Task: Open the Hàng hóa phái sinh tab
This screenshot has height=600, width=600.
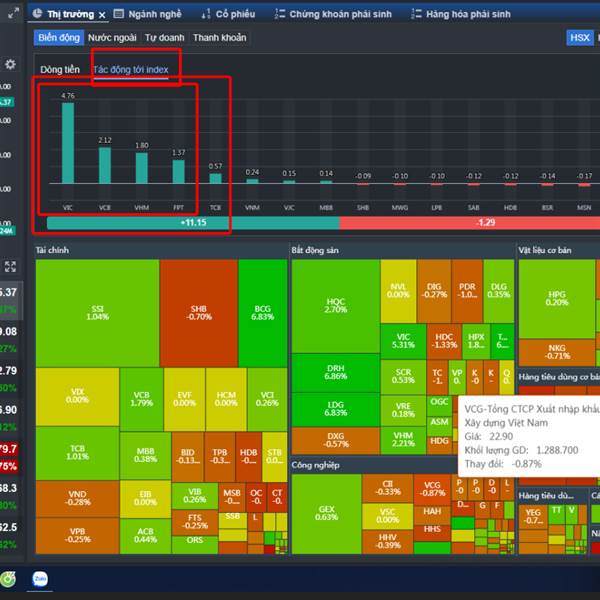Action: (461, 14)
